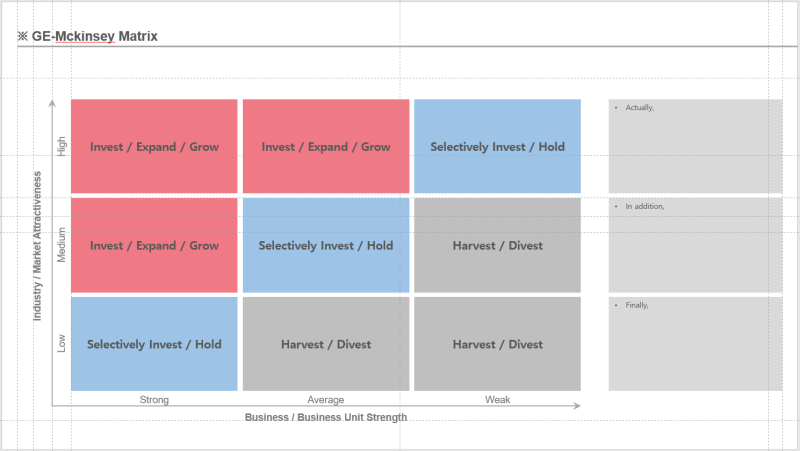Select the High/Average Invest / Expand / Grow cell
This screenshot has width=800, height=451.
[326, 147]
